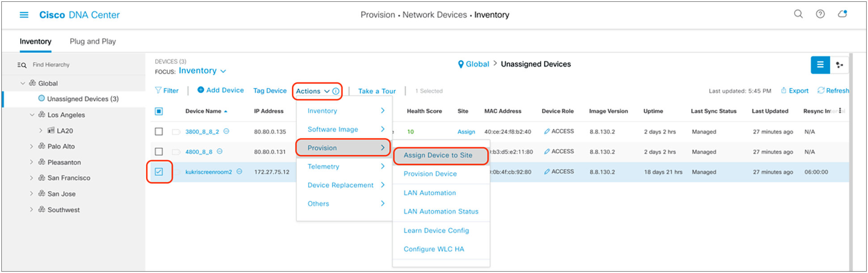Viewport: 868px width, 273px height.
Task: Expand the Palo Alto tree node
Action: pos(31,146)
